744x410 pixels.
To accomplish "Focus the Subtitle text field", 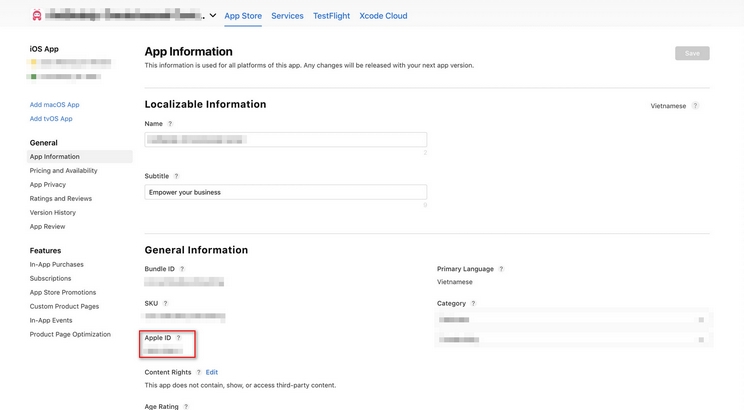I will [x=285, y=192].
